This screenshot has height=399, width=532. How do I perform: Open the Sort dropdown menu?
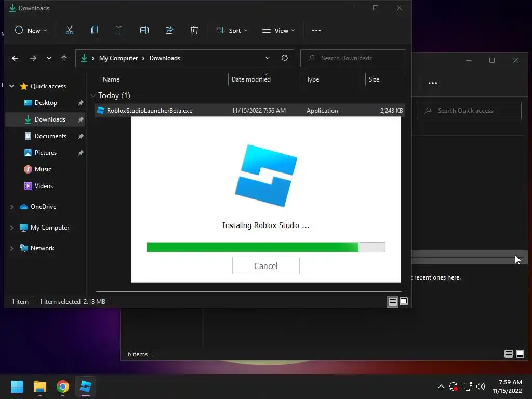tap(232, 31)
